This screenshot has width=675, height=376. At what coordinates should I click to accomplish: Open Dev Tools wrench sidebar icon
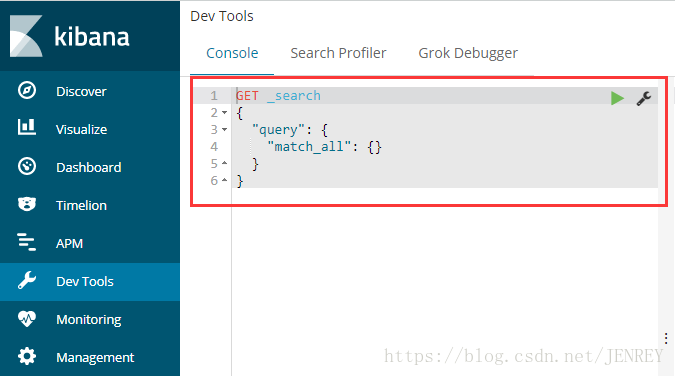[27, 280]
